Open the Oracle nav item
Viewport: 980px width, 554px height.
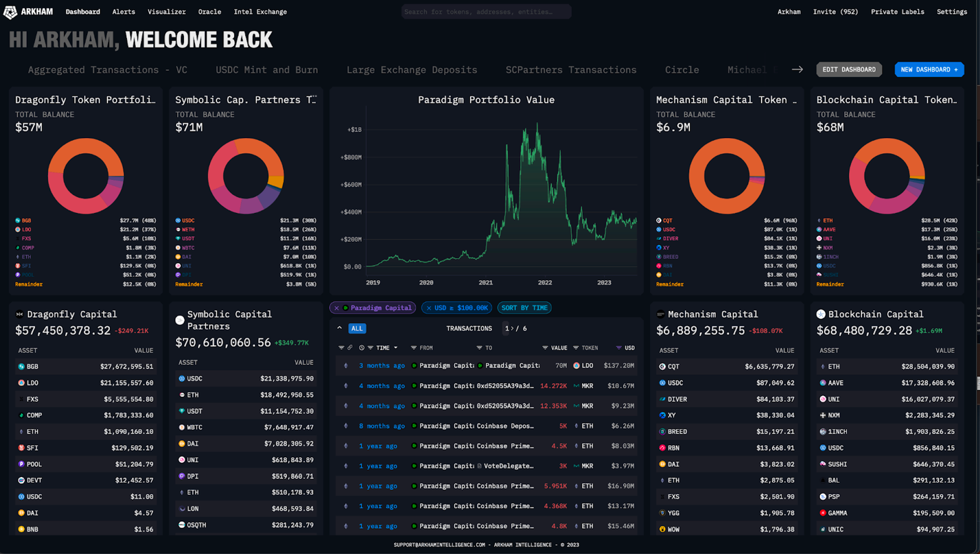209,12
